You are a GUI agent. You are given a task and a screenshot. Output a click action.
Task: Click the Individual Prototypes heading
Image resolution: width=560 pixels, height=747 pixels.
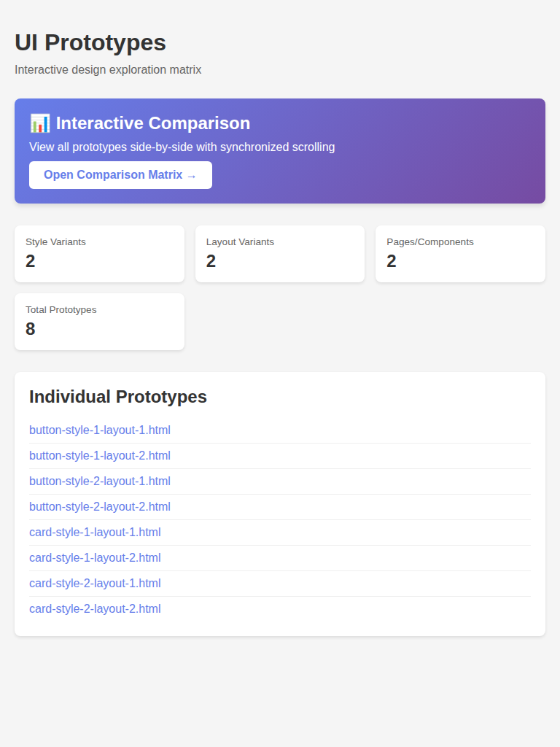[x=118, y=397]
